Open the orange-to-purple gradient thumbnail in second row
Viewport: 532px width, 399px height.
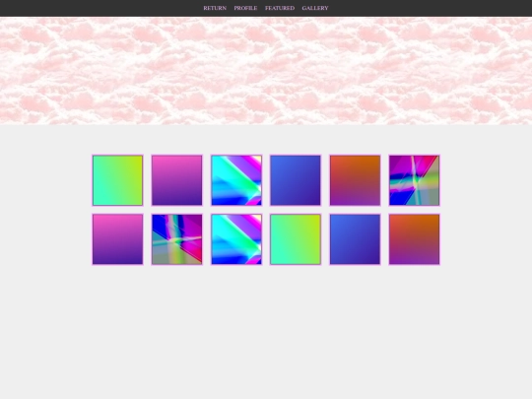tap(414, 239)
